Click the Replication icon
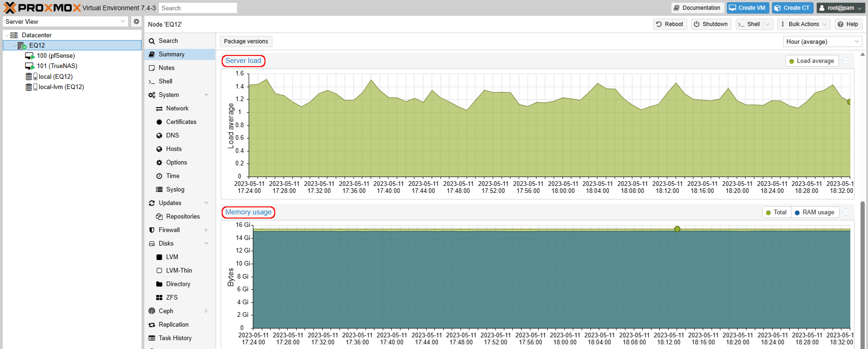The image size is (868, 349). pos(152,325)
